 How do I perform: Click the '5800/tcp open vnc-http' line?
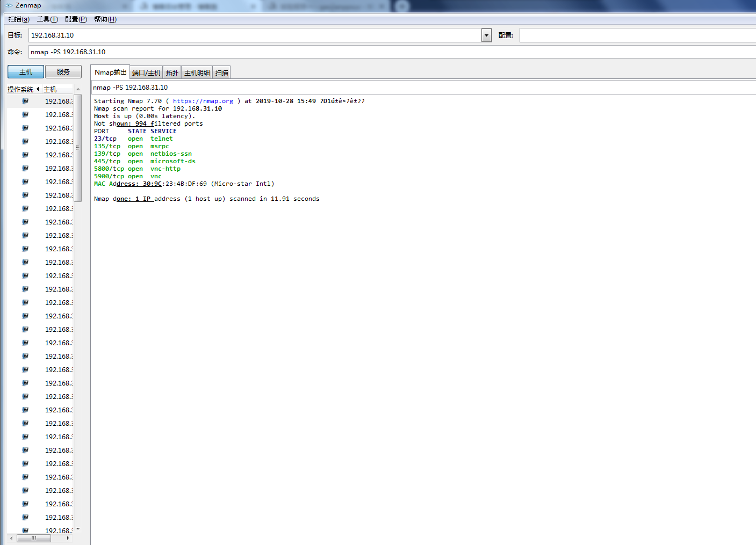(x=137, y=169)
